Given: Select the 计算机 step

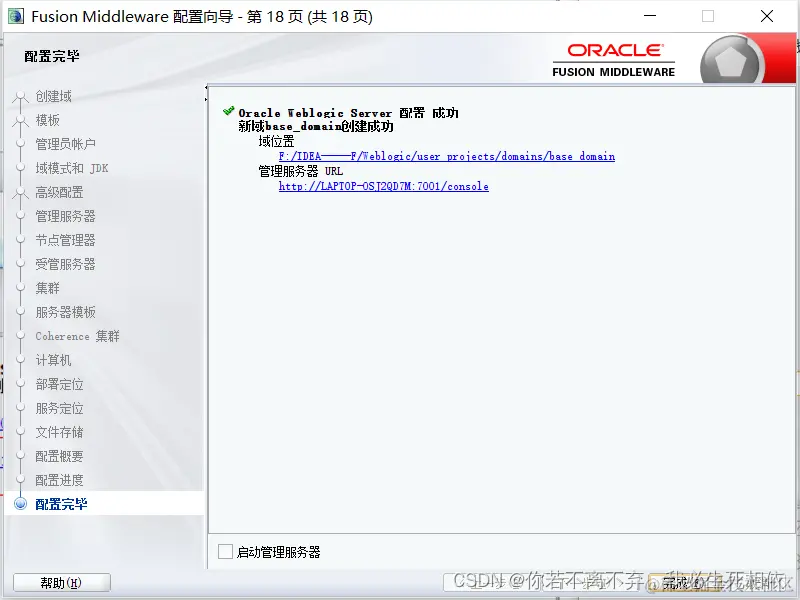Looking at the screenshot, I should (x=53, y=360).
